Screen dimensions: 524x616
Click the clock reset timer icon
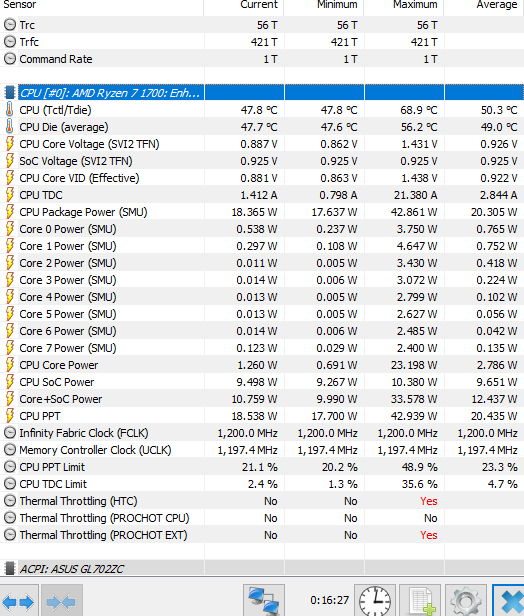pyautogui.click(x=375, y=601)
